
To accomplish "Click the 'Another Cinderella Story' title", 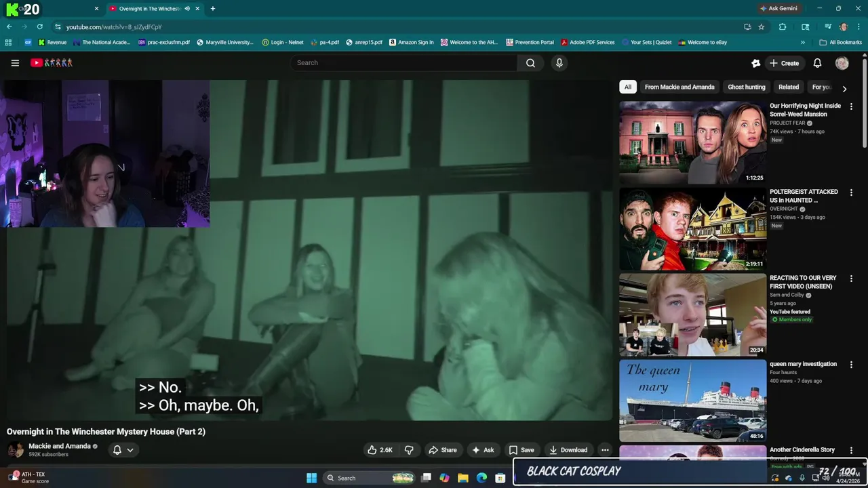I will click(802, 450).
